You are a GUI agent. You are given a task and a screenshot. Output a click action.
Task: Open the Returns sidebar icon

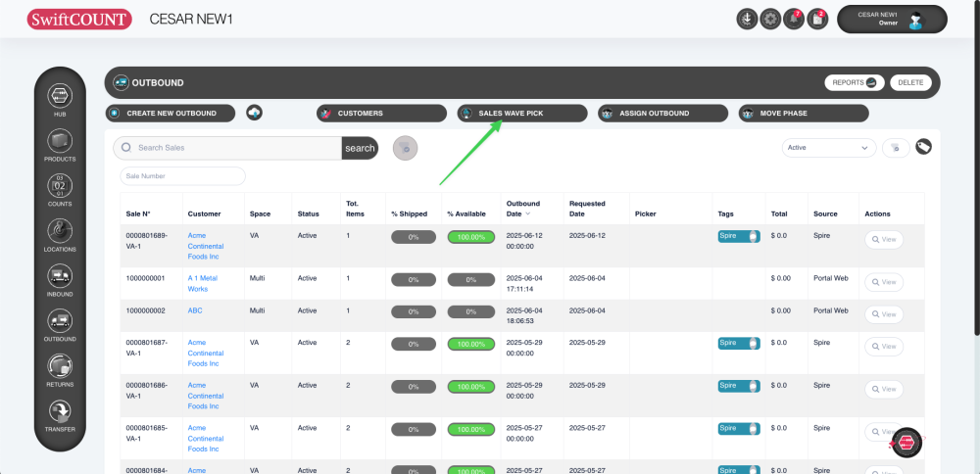pos(60,366)
